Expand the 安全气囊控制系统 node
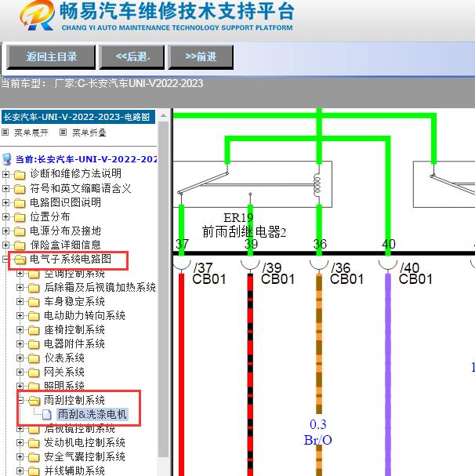 click(20, 457)
